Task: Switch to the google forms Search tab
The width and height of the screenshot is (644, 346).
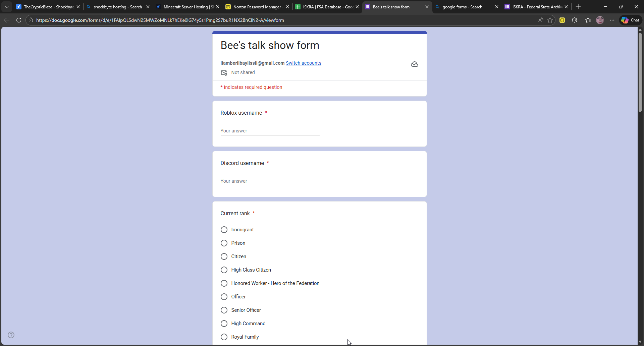Action: pos(463,7)
